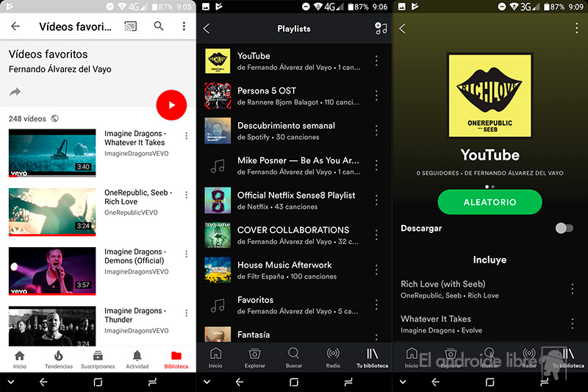The height and width of the screenshot is (392, 588).
Task: Tap the public globe icon beside 248 vídeos
Action: coord(54,118)
